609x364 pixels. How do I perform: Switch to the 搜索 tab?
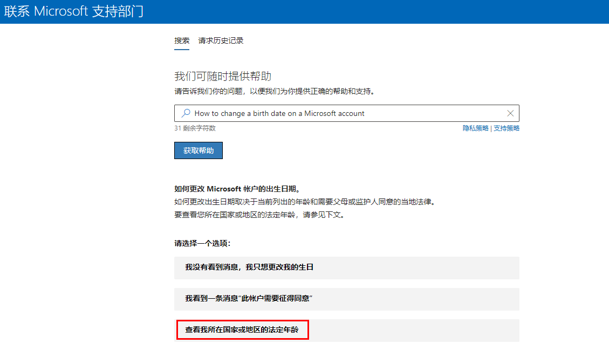coord(182,40)
